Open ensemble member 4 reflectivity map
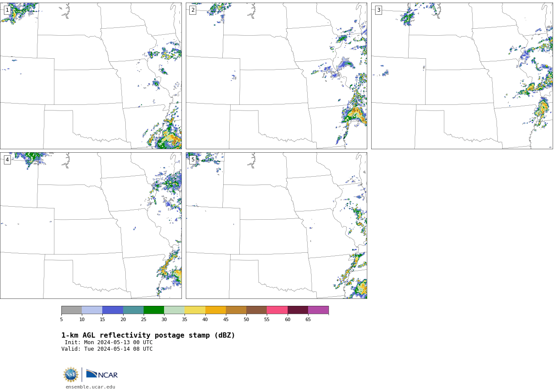Screen dimensions: 557x392 point(91,225)
